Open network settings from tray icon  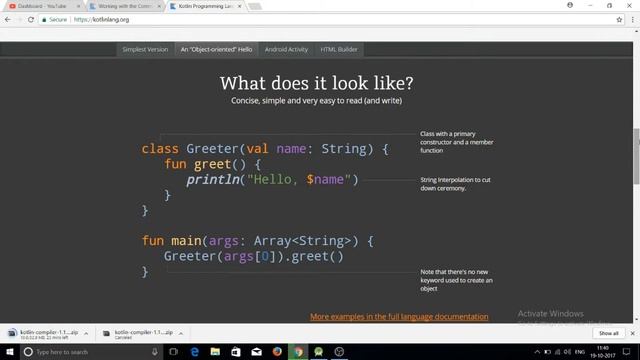coord(558,352)
